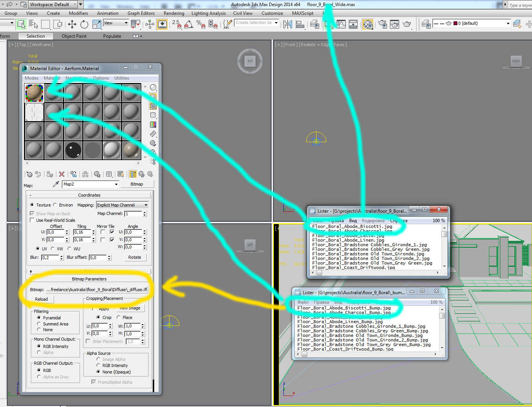
Task: Select the VW coordinate radio button
Action: (x=53, y=249)
